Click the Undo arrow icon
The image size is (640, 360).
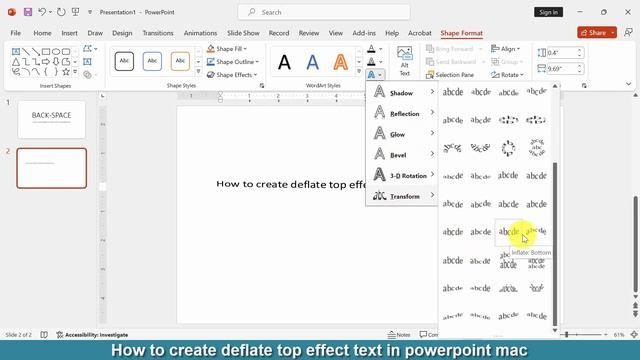[42, 12]
